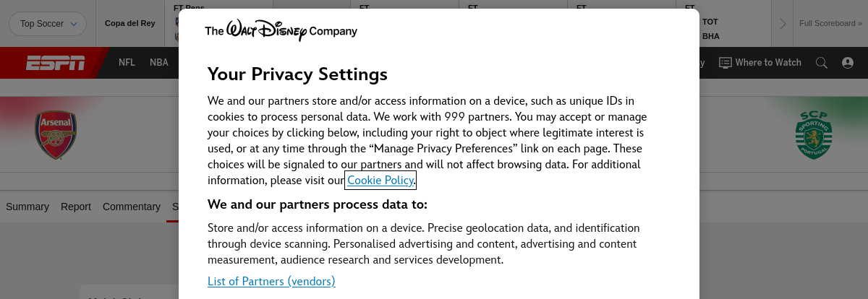The width and height of the screenshot is (868, 299).
Task: Open the search magnifier icon
Action: tap(821, 63)
